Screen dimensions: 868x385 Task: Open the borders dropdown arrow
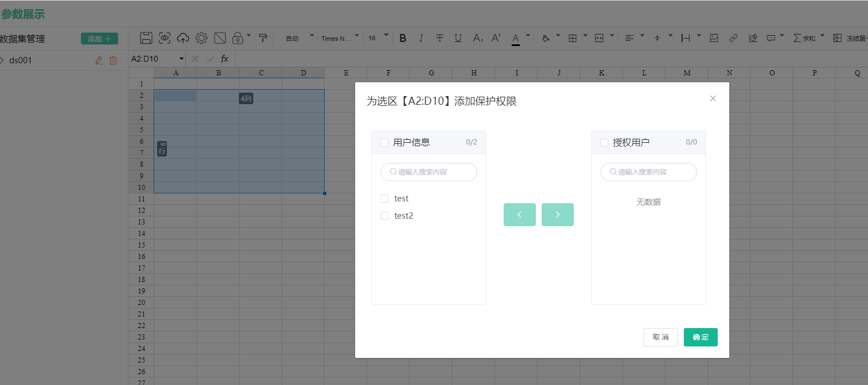585,36
